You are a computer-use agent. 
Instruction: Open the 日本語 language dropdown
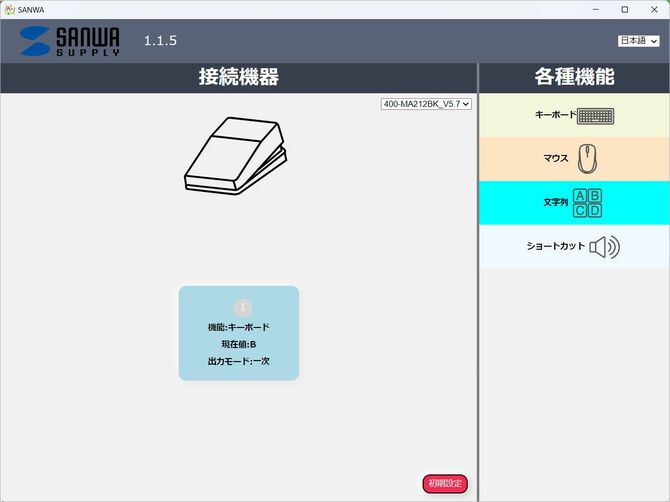(638, 41)
